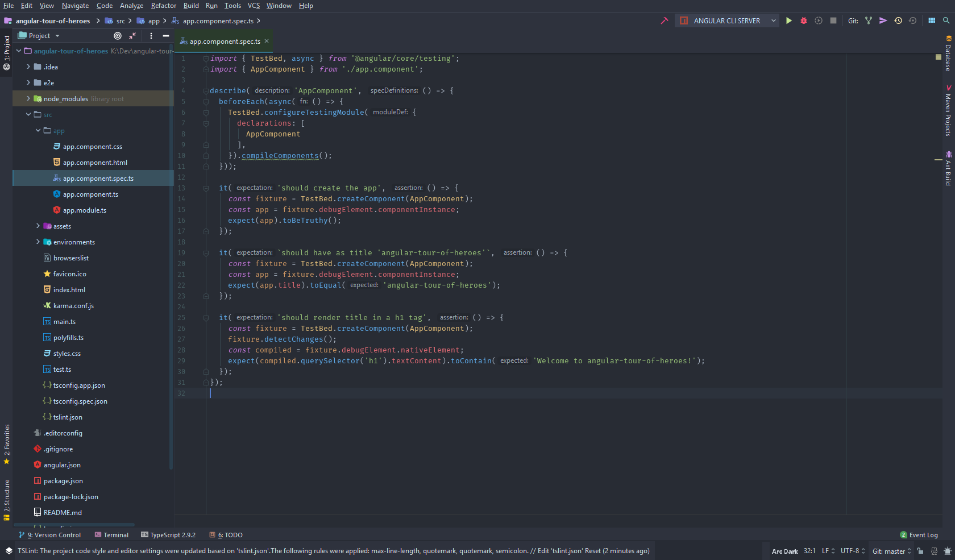
Task: Open the Refactor menu
Action: 163,6
